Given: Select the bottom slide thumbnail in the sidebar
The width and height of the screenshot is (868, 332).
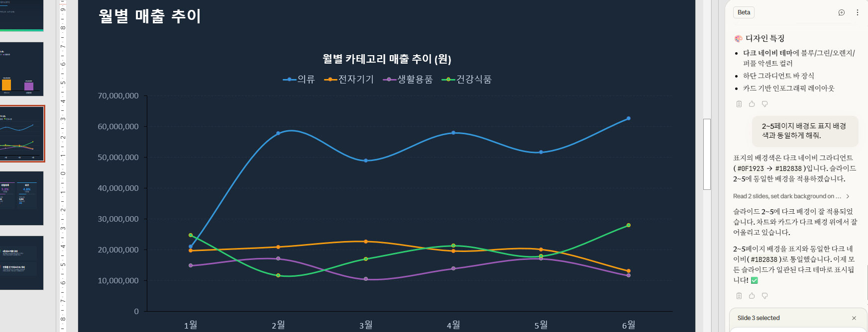Looking at the screenshot, I should (22, 264).
